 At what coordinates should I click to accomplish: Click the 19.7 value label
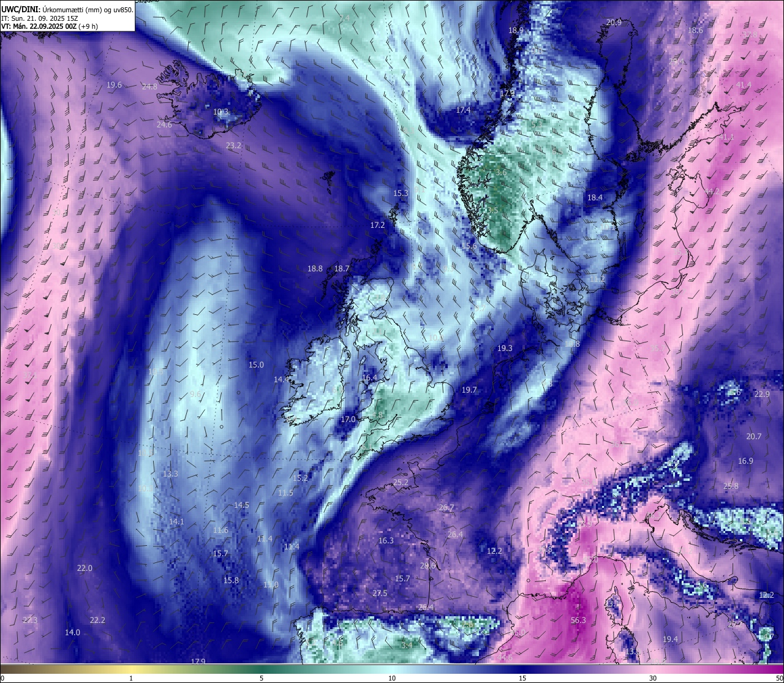click(x=469, y=390)
